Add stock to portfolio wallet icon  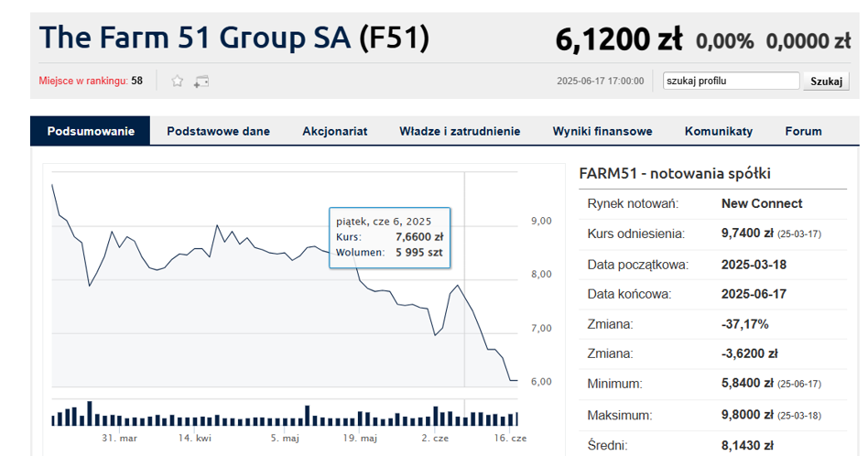click(201, 81)
